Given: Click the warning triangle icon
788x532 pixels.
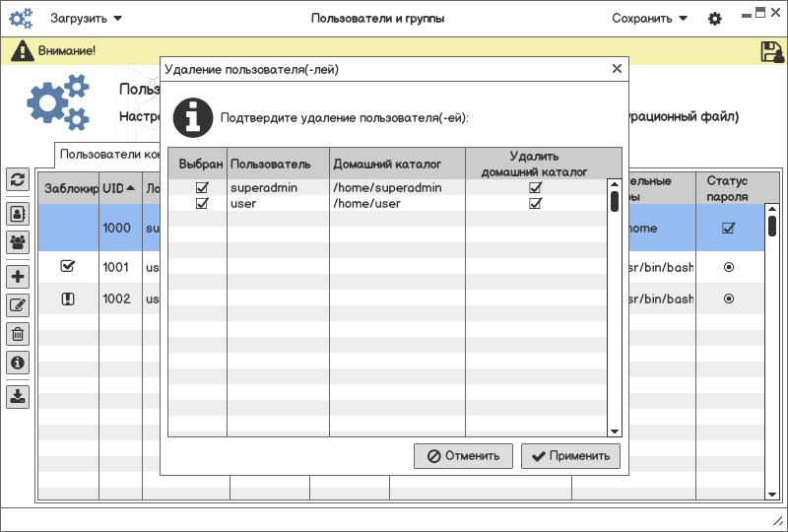Looking at the screenshot, I should (23, 51).
